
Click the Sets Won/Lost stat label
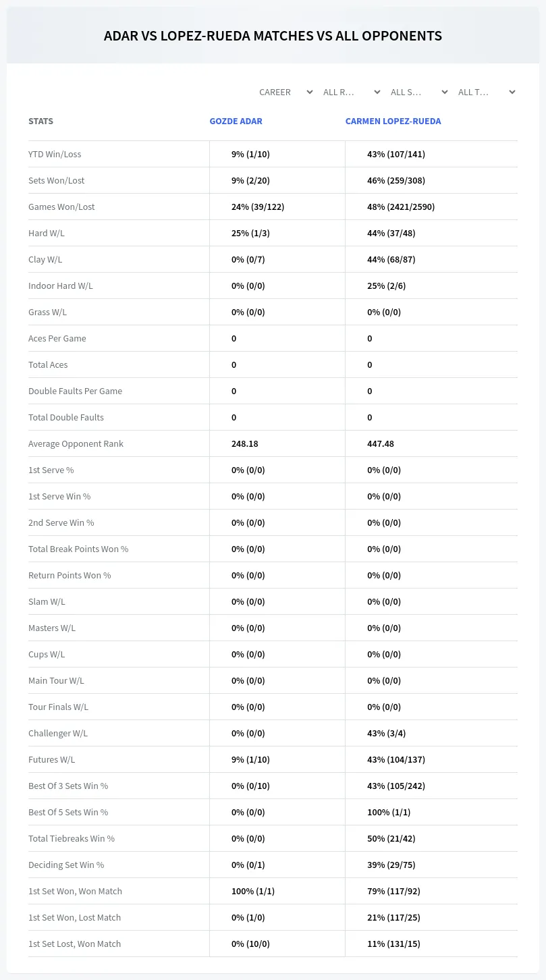tap(57, 180)
